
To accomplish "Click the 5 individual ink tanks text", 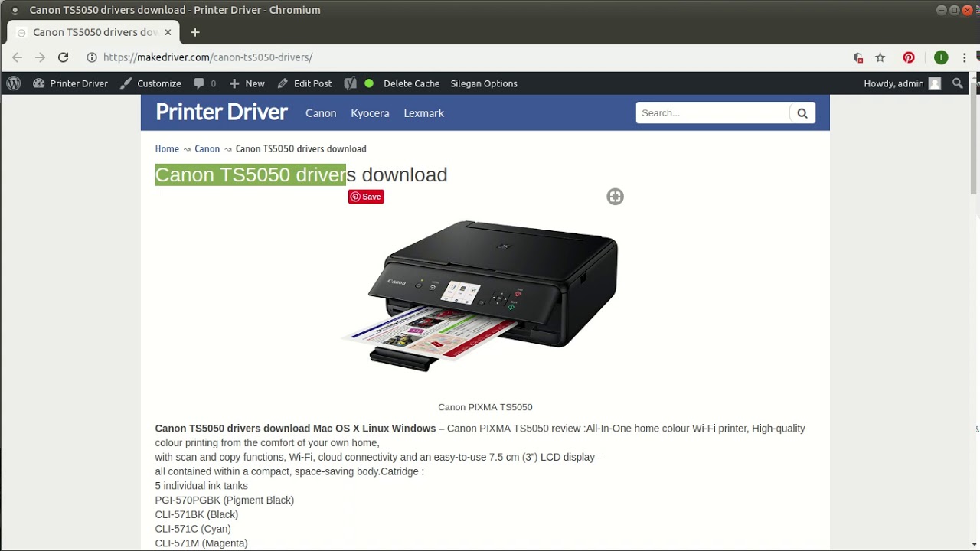I will click(201, 486).
